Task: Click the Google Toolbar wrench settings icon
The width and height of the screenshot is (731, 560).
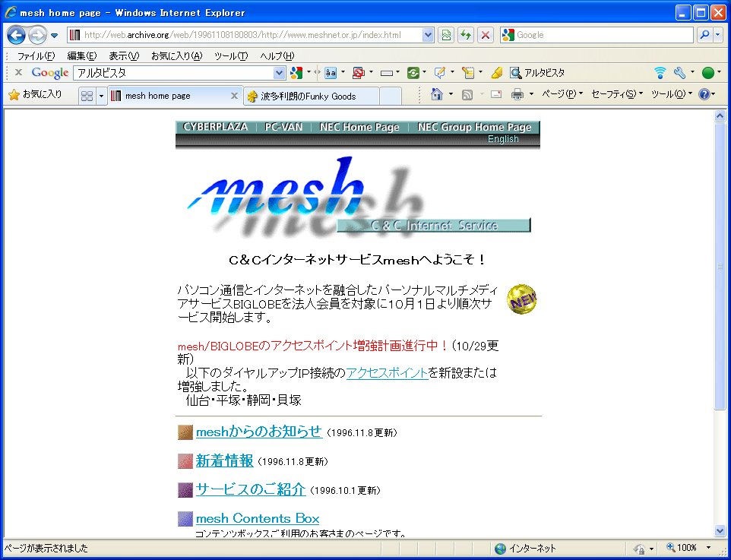Action: tap(680, 73)
